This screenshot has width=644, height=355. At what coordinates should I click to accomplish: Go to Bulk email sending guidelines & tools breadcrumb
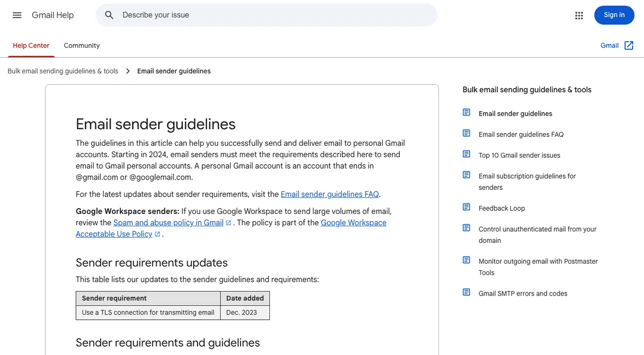63,71
